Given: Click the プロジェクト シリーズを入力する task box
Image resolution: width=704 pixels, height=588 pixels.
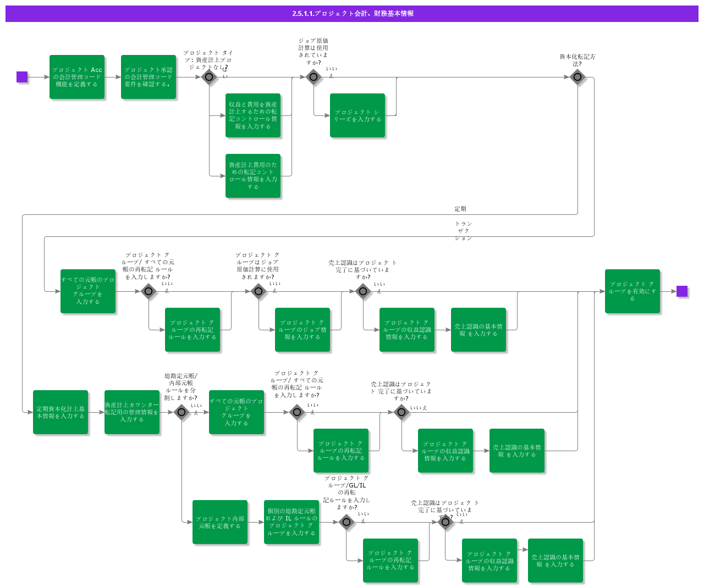Looking at the screenshot, I should tap(358, 115).
